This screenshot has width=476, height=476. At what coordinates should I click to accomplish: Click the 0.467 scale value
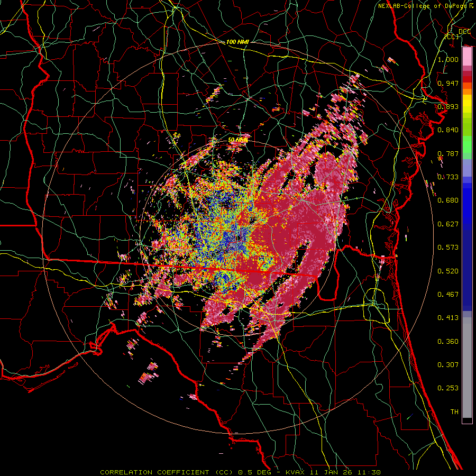[448, 295]
